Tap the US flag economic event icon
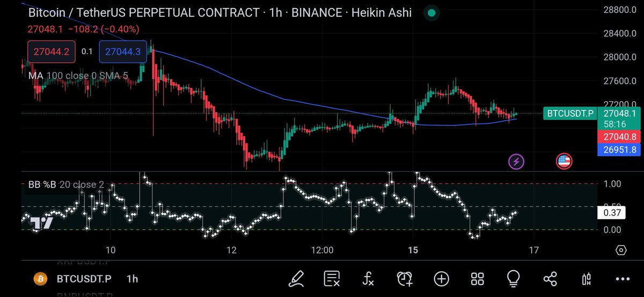The height and width of the screenshot is (297, 644). click(563, 161)
